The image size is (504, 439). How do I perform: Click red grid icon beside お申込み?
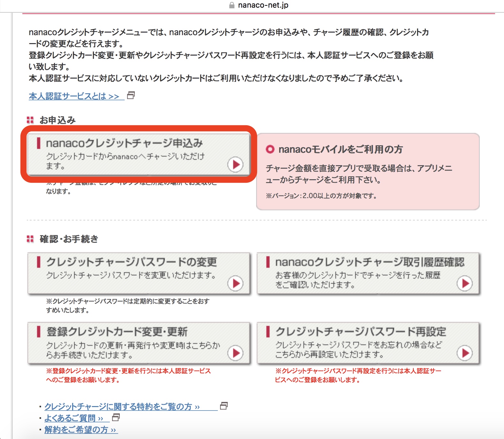(x=30, y=120)
